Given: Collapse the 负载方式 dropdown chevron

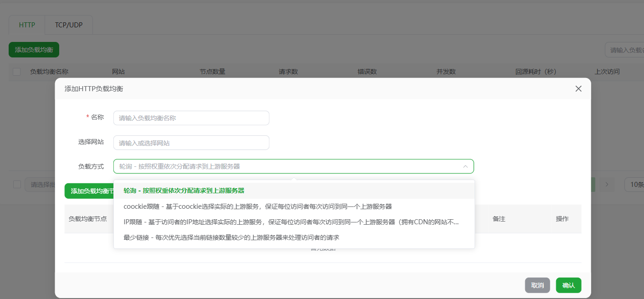Looking at the screenshot, I should tap(465, 166).
